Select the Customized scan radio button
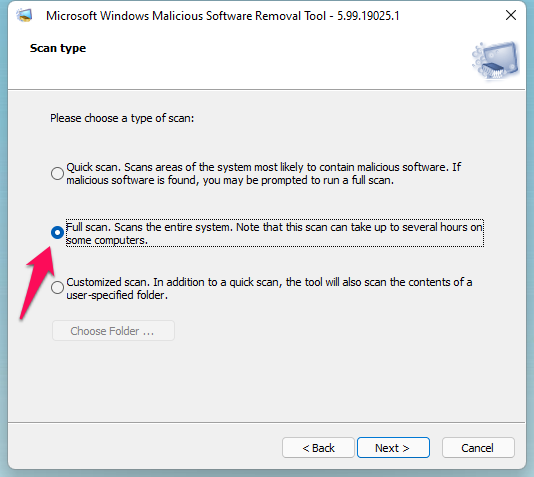This screenshot has width=534, height=477. (57, 287)
